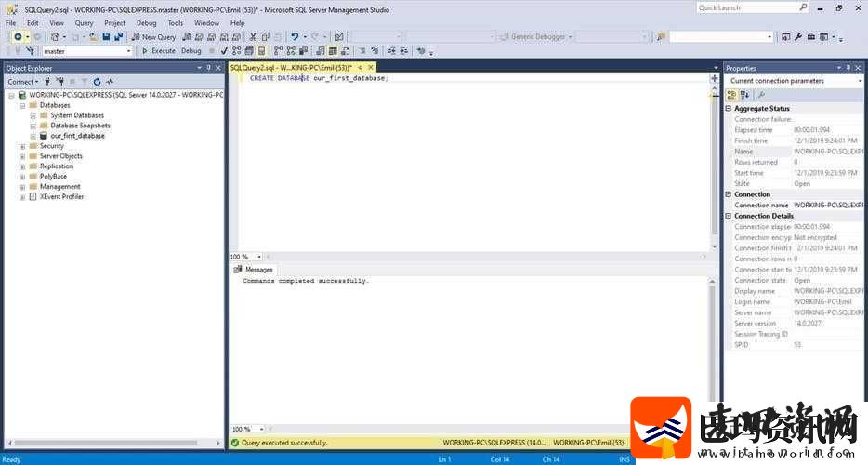Comment out selected lines icon
The height and width of the screenshot is (465, 868).
(361, 51)
